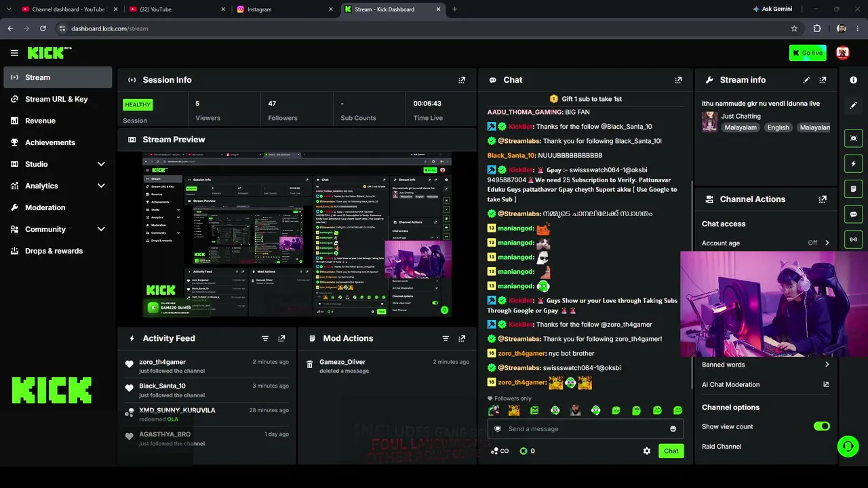Viewport: 868px width, 488px height.
Task: Open Drops & rewards page
Action: pyautogui.click(x=58, y=251)
